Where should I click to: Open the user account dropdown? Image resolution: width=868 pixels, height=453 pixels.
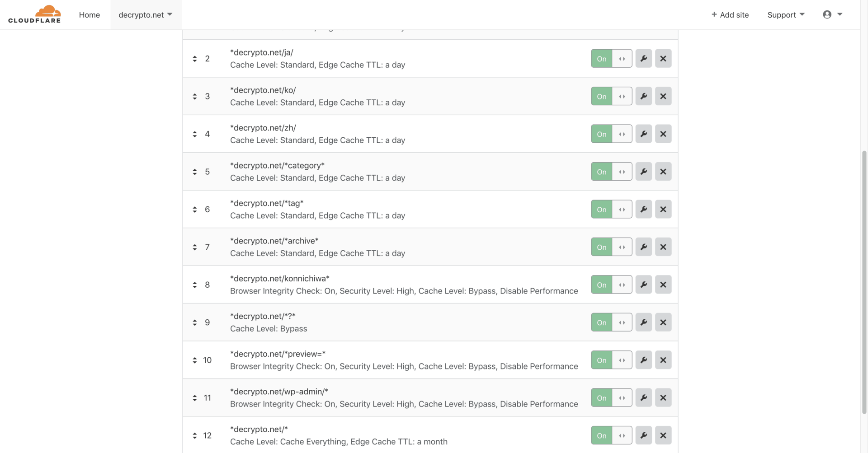point(832,14)
